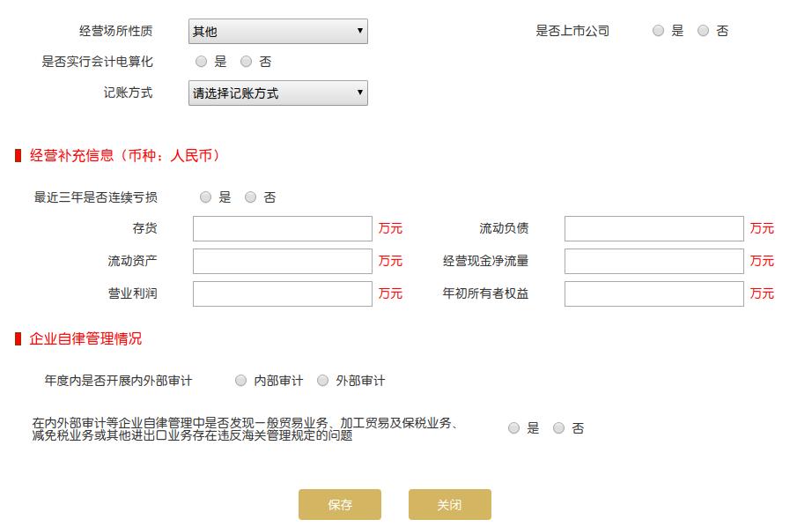Expand the 记账方式 selection list
Viewport: 812px width, 527px height.
(277, 93)
